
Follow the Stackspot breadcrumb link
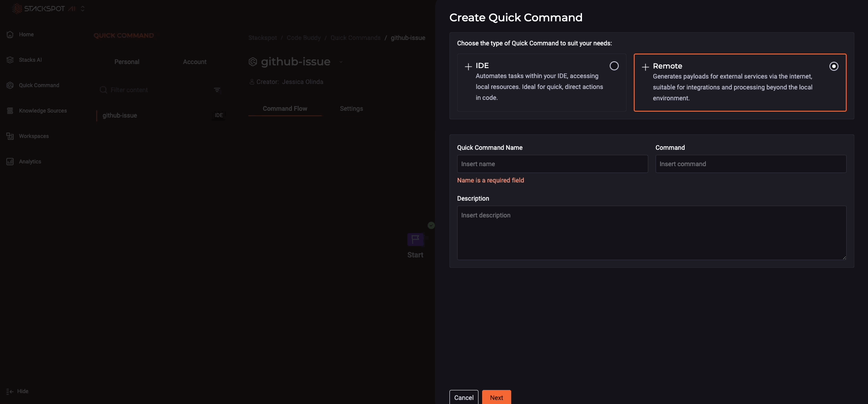tap(262, 38)
